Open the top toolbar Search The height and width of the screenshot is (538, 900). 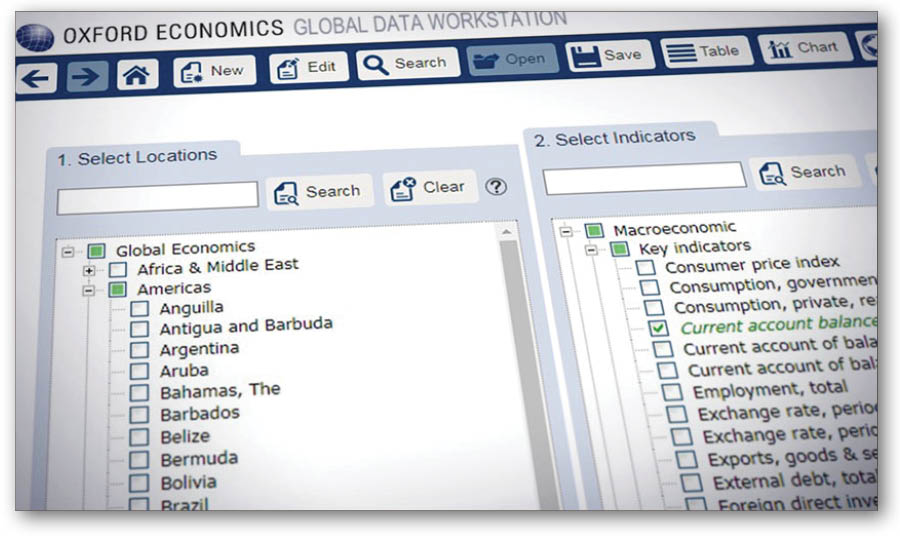(x=407, y=63)
